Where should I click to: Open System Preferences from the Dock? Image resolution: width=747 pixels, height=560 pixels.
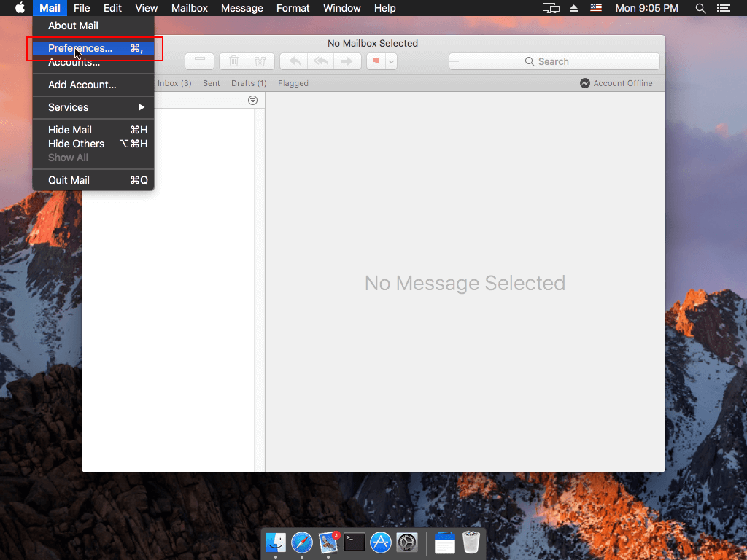[406, 542]
